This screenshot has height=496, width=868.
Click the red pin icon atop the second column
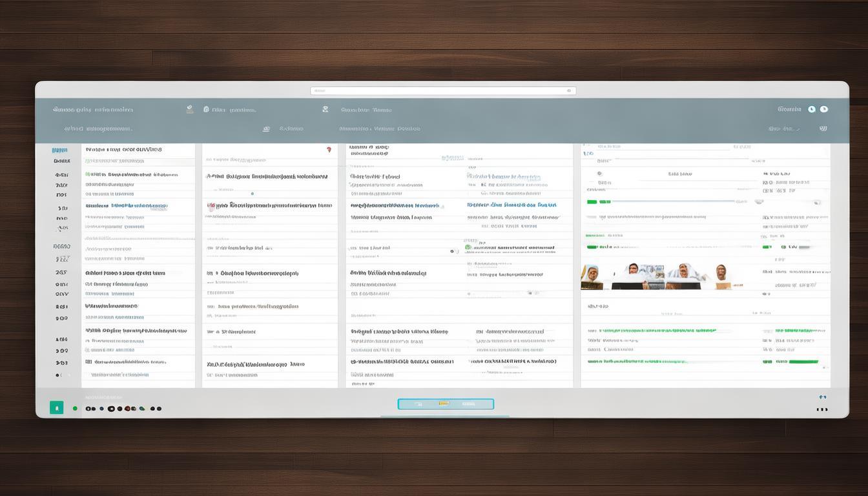tap(329, 149)
